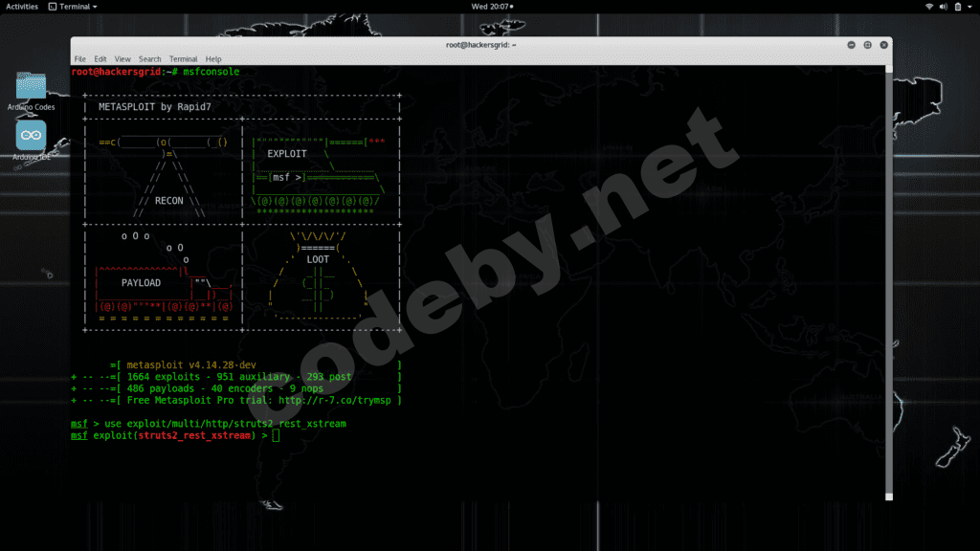Open the Terminal app menu in top bar

tap(73, 7)
